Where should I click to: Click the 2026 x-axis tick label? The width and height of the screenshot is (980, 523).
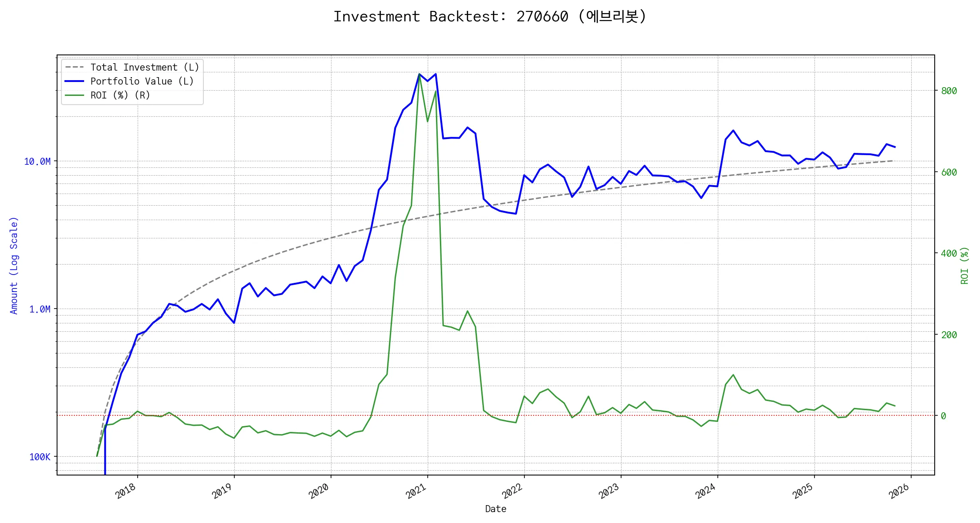(x=899, y=491)
